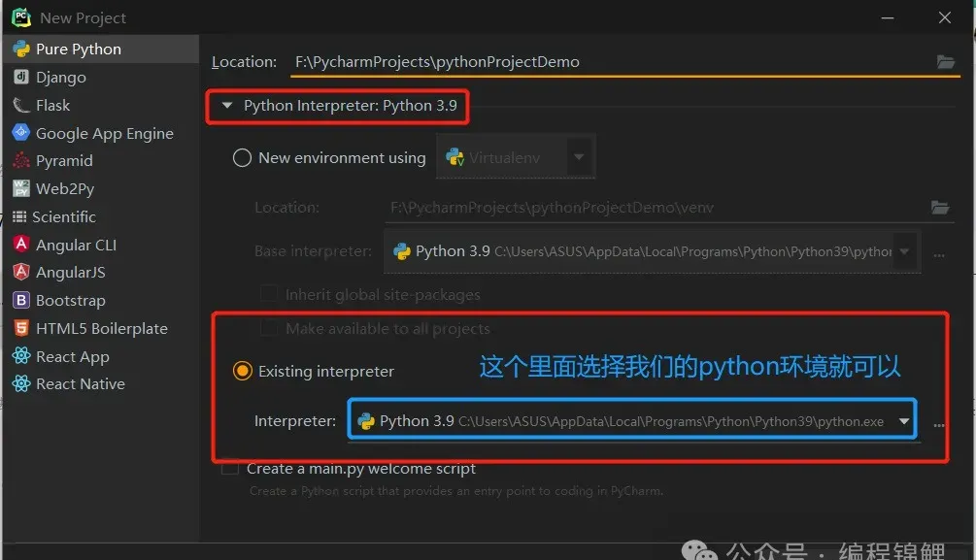Select the Pure Python project type
Screen dimensions: 976x560
click(101, 49)
